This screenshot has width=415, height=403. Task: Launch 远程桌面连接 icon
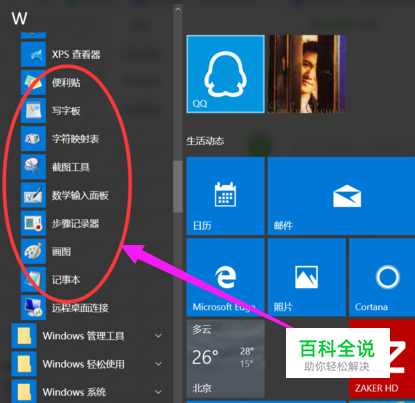(x=33, y=308)
